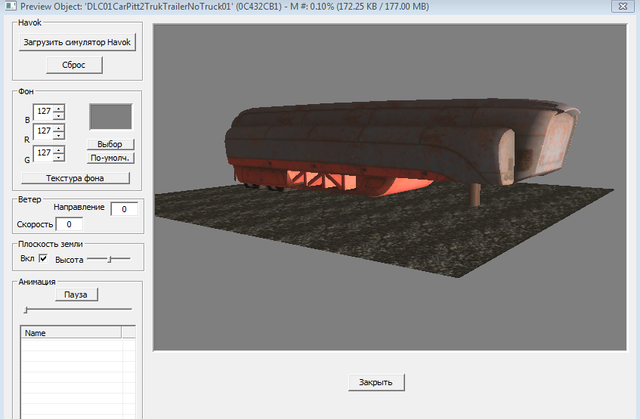Close the Preview Object window via title bar X
640x419 pixels.
click(622, 6)
